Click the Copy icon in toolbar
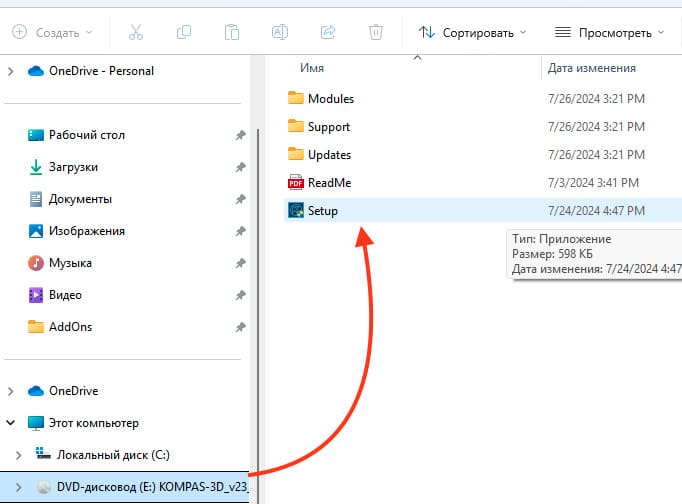The width and height of the screenshot is (682, 504). [x=184, y=33]
